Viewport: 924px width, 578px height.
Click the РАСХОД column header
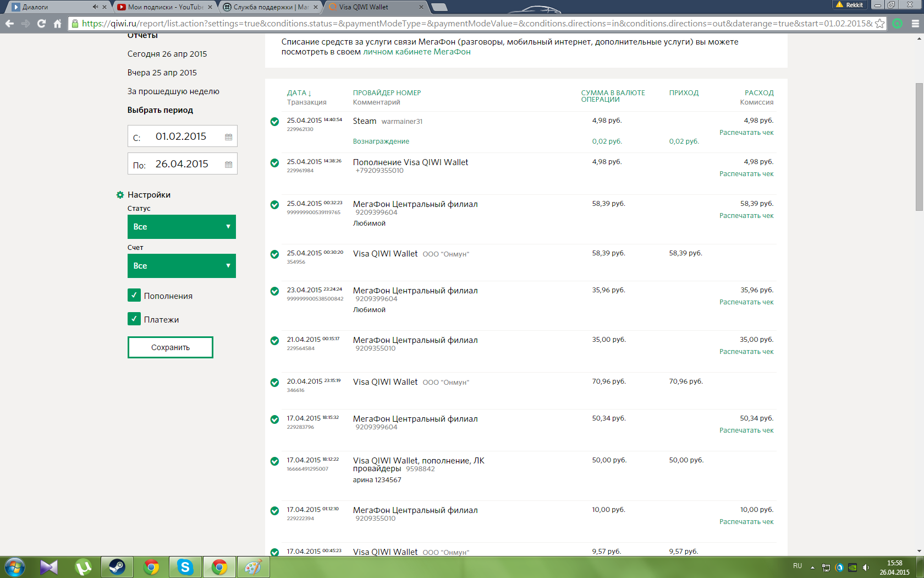[759, 93]
